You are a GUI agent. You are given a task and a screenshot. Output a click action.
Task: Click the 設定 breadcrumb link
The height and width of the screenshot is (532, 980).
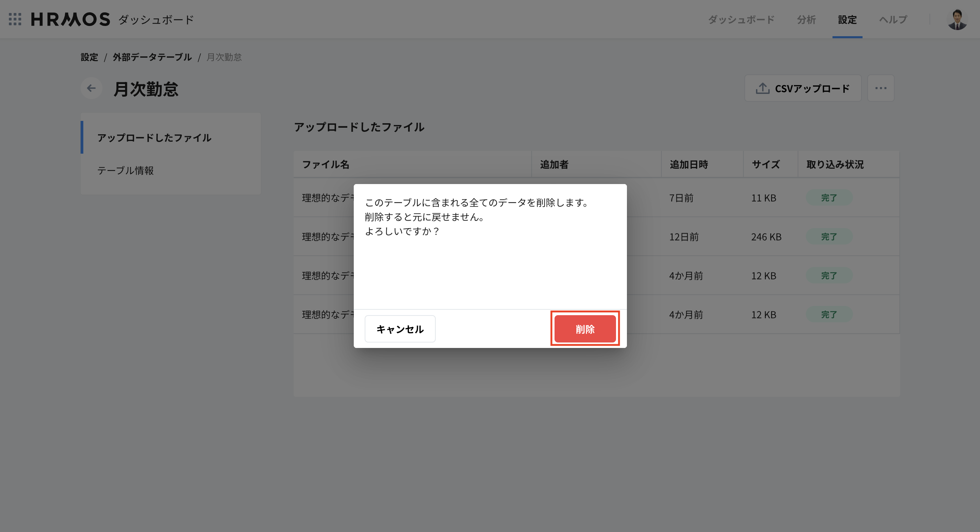[x=89, y=57]
